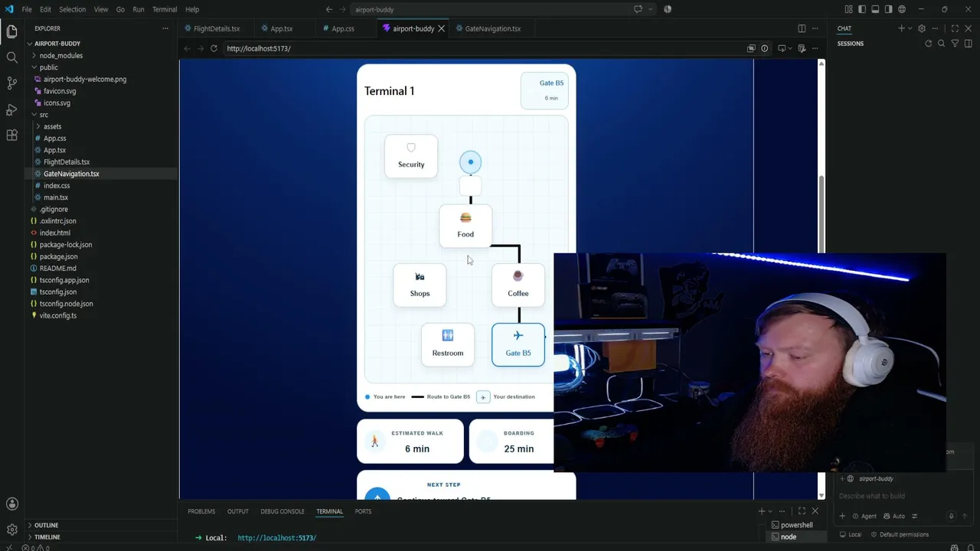
Task: Open chat settings gear
Action: [921, 28]
